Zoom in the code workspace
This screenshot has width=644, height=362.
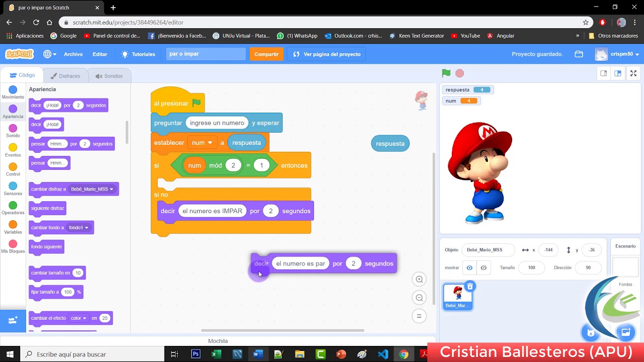click(x=419, y=280)
